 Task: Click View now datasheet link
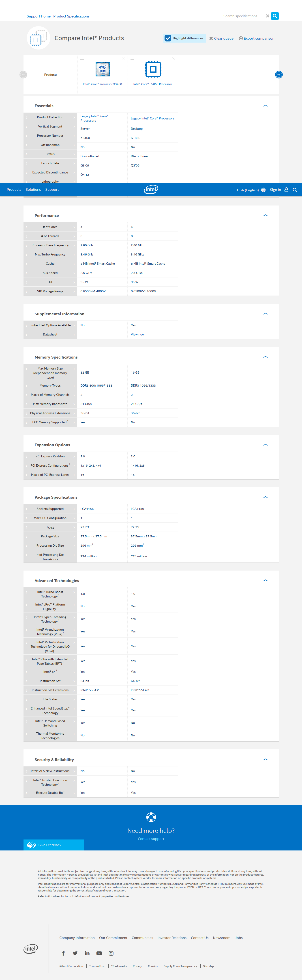tap(137, 334)
